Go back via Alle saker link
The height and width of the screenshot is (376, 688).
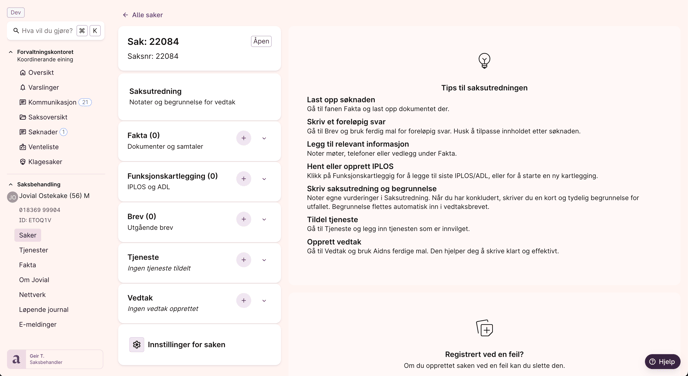point(143,15)
